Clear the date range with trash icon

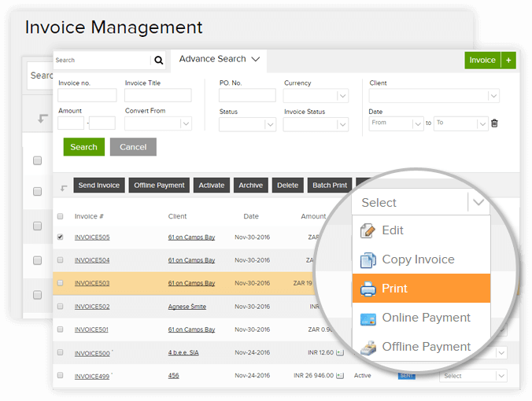(494, 123)
